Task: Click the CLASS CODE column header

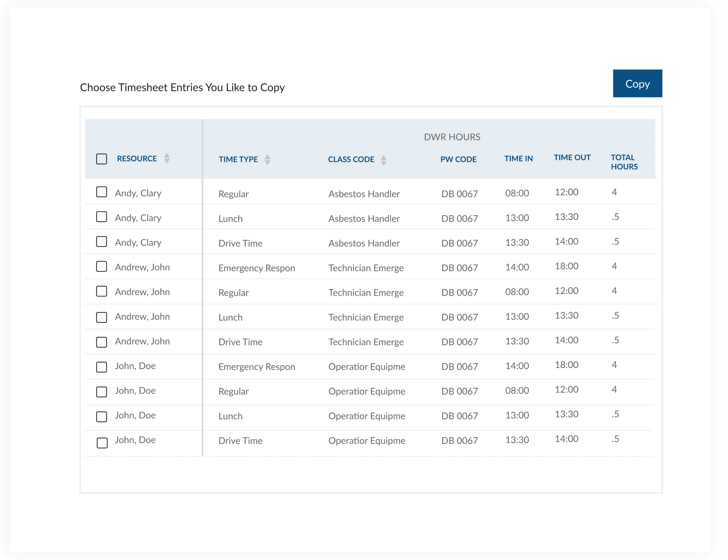Action: pos(351,159)
